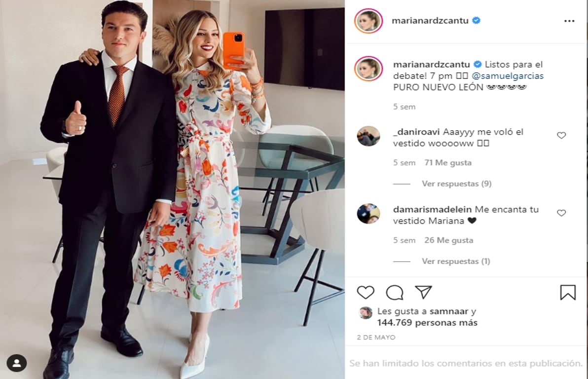The height and width of the screenshot is (379, 588).
Task: Expand Ver respuestas (1) replies
Action: coord(456,261)
